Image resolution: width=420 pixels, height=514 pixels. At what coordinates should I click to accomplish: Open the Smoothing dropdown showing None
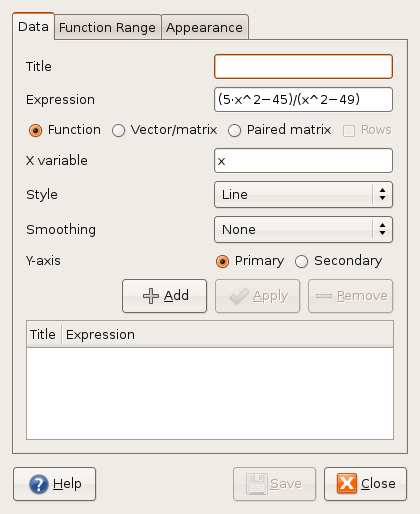coord(303,230)
